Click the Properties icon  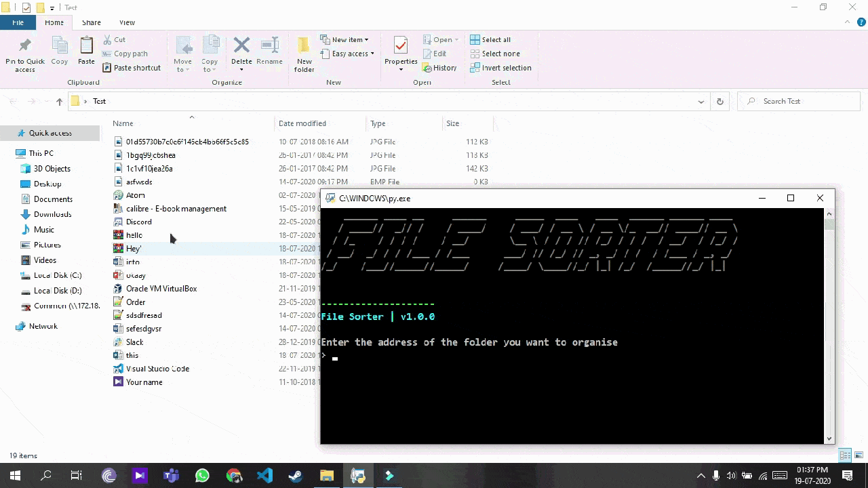401,46
